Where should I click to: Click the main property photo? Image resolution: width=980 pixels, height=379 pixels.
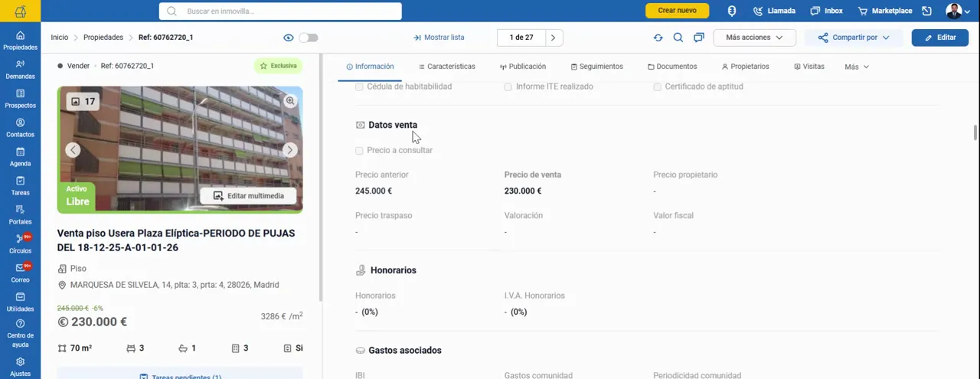pos(180,149)
